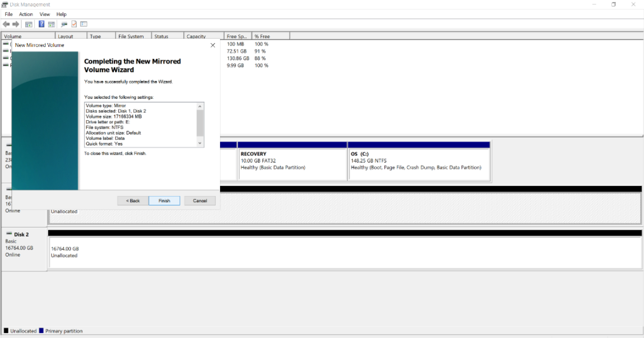Sort by the % Free column header
This screenshot has height=338, width=644.
pyautogui.click(x=271, y=36)
